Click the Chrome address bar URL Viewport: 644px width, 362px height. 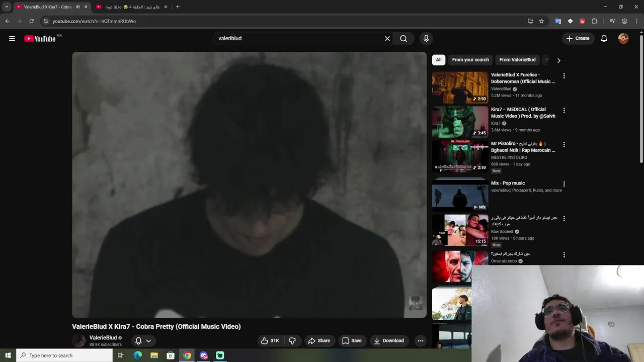94,21
